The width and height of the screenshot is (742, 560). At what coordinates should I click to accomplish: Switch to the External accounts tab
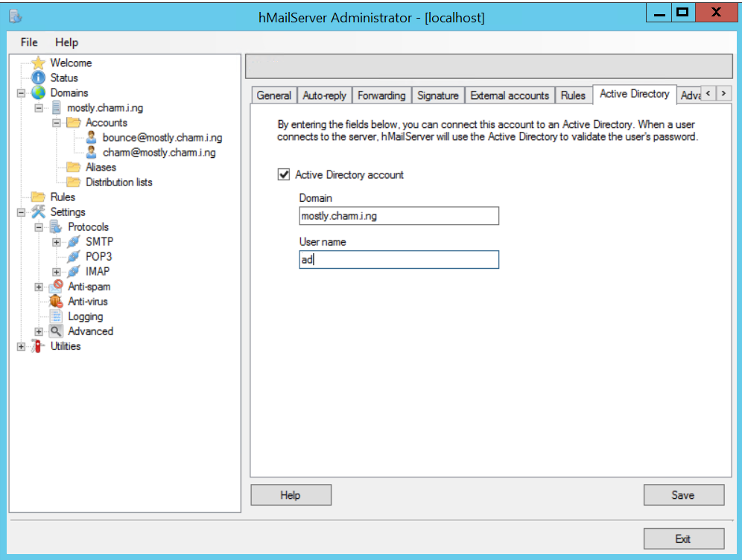pos(510,95)
